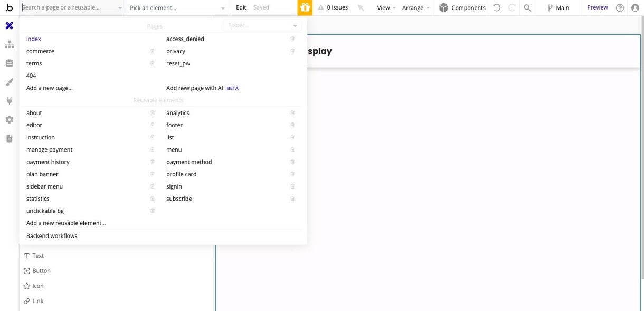The width and height of the screenshot is (644, 311).
Task: Delete the about reusable element trash icon
Action: click(x=153, y=113)
